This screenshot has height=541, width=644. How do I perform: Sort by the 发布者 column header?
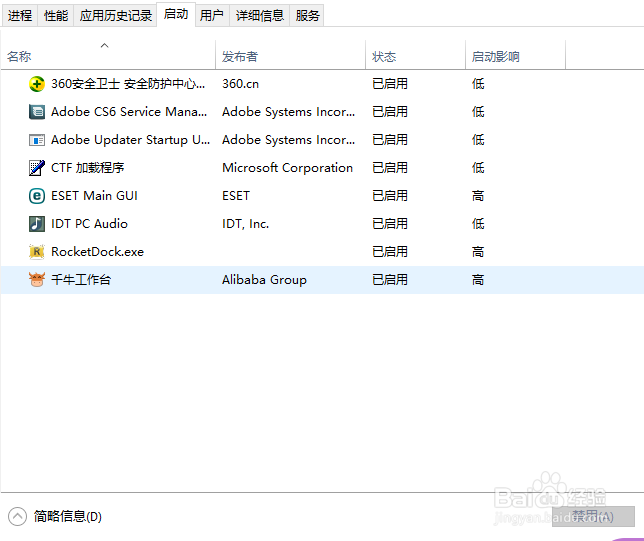coord(290,55)
